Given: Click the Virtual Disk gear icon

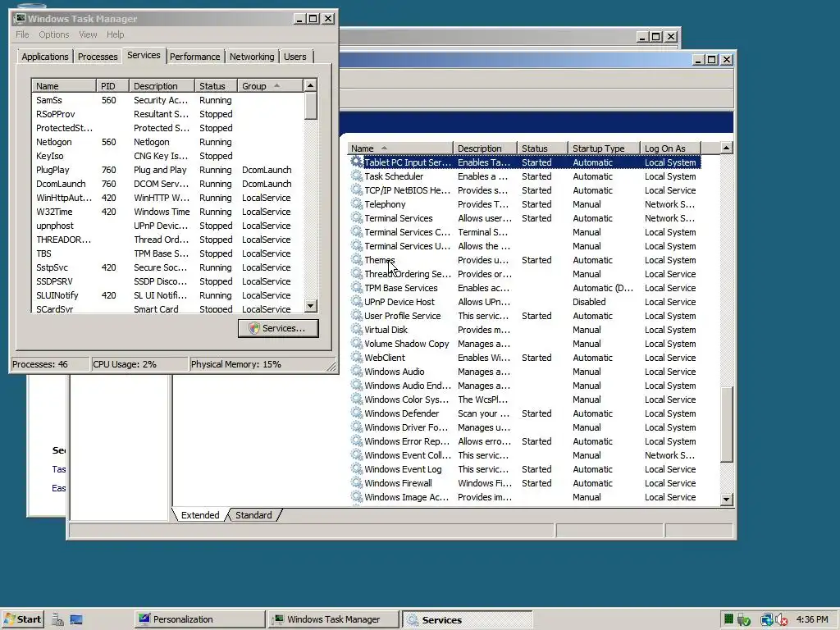Looking at the screenshot, I should (356, 329).
